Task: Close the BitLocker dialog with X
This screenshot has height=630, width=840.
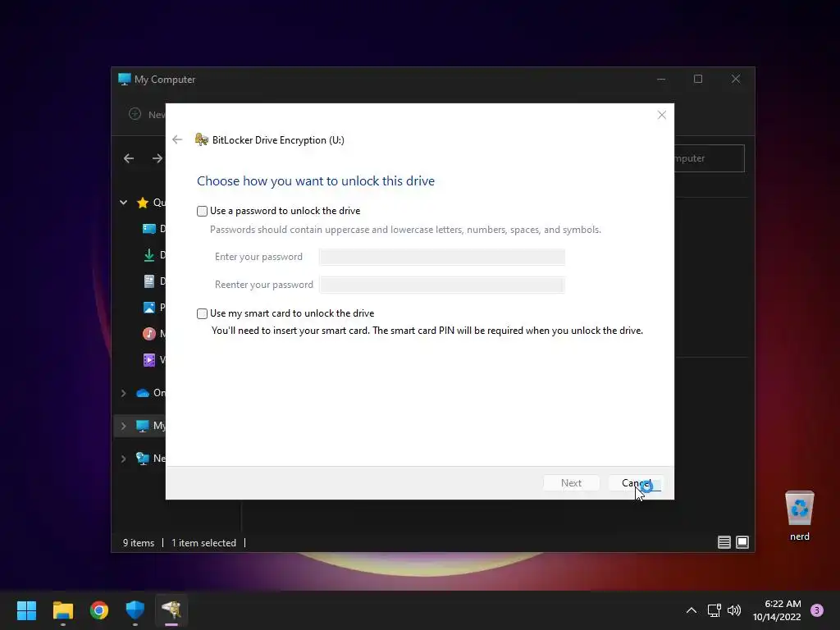Action: pyautogui.click(x=662, y=115)
